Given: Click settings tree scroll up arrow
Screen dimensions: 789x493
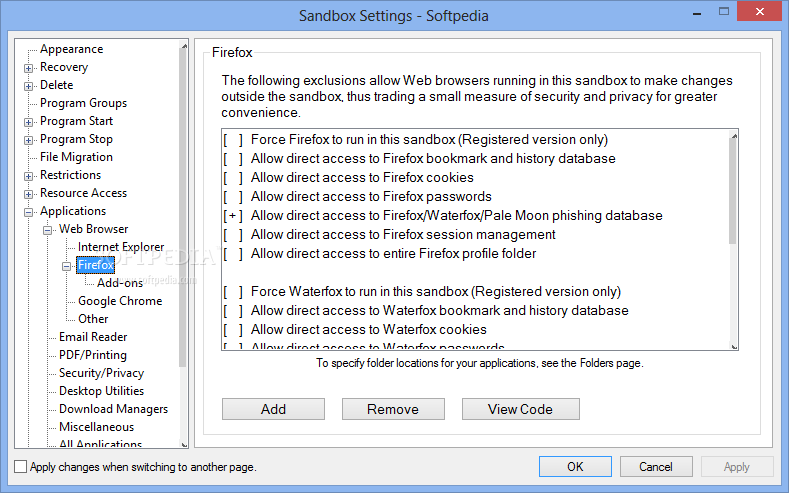Looking at the screenshot, I should coord(184,46).
